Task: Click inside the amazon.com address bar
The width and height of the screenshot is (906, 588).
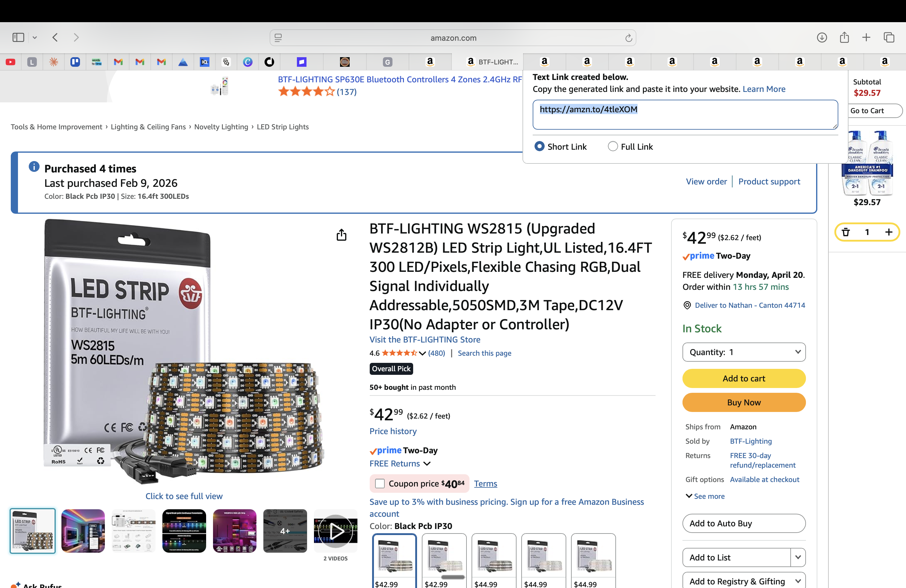Action: tap(453, 38)
